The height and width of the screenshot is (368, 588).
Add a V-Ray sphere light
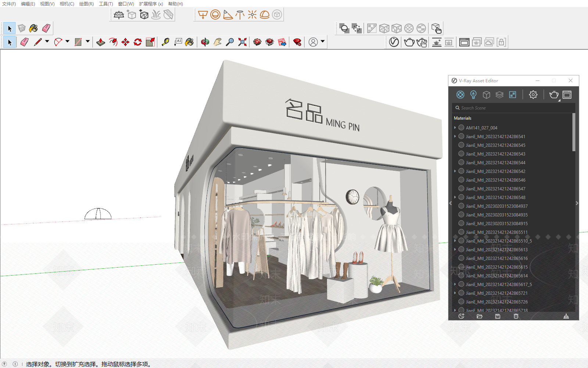coord(215,15)
